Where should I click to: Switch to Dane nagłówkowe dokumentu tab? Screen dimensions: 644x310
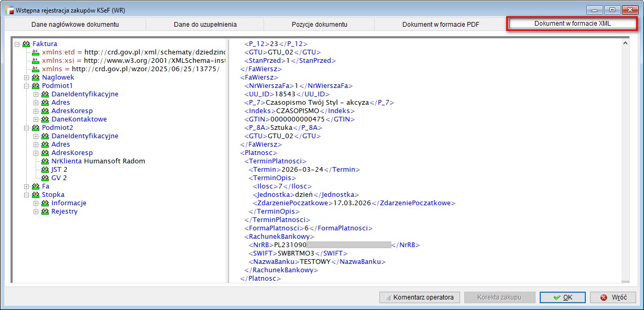(x=75, y=25)
